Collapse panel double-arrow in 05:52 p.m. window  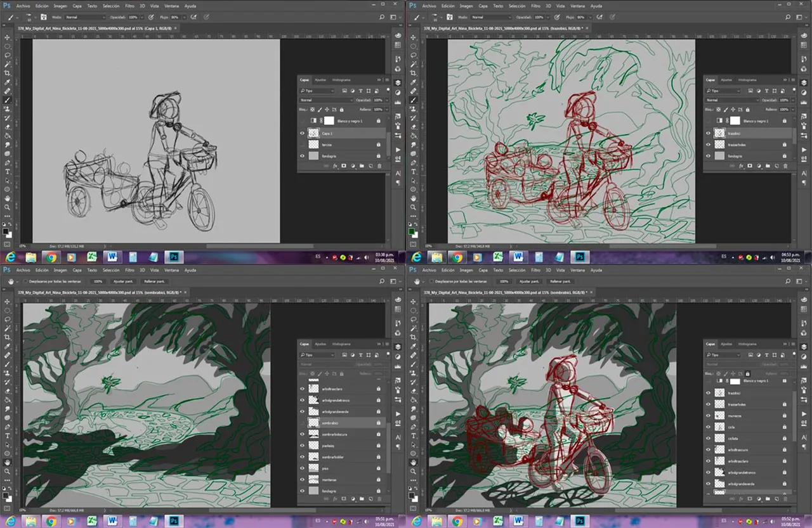point(785,344)
